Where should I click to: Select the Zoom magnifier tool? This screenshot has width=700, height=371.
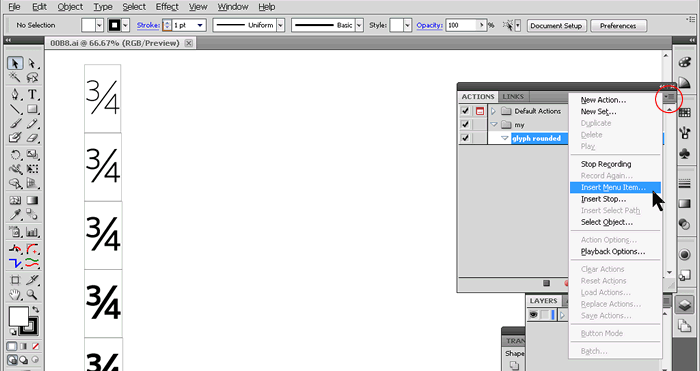(32, 294)
